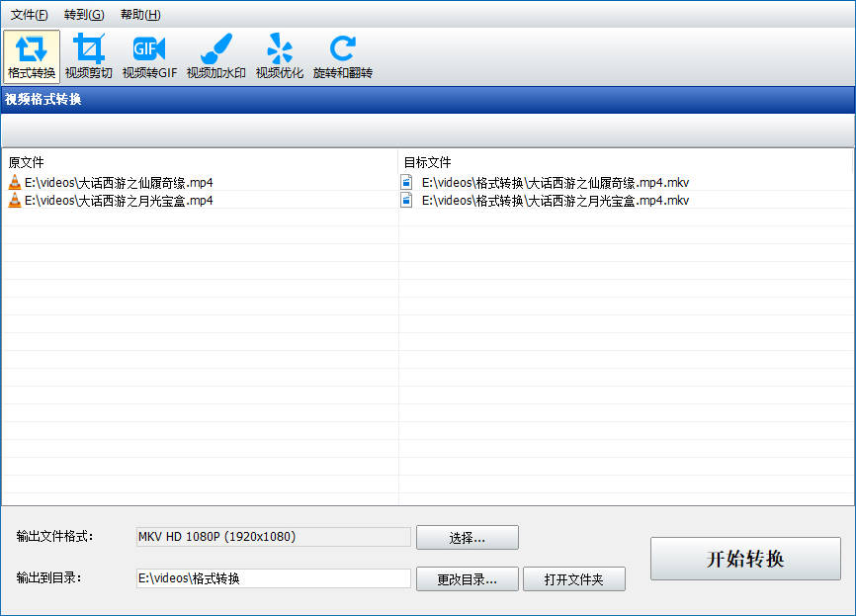Open the 文件(F) menu
Image resolution: width=856 pixels, height=616 pixels.
(29, 15)
